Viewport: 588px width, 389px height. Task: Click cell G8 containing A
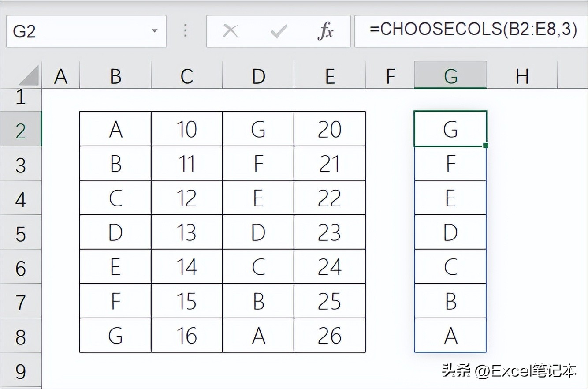450,336
